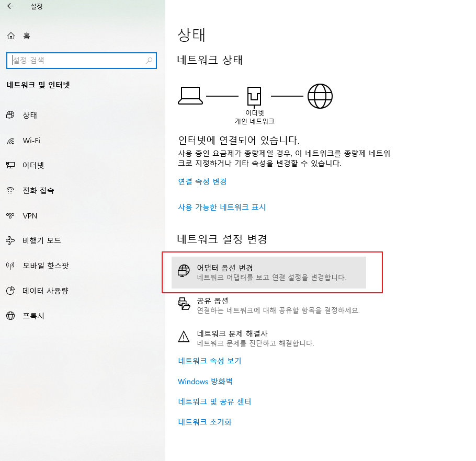
Task: Click the 개인 네트워크 label under diagram
Action: click(x=254, y=121)
